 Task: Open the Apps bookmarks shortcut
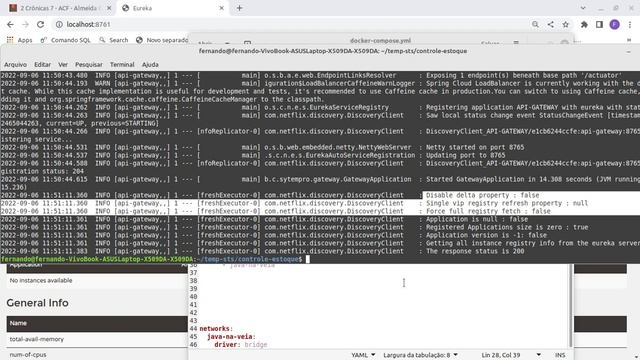click(x=19, y=40)
